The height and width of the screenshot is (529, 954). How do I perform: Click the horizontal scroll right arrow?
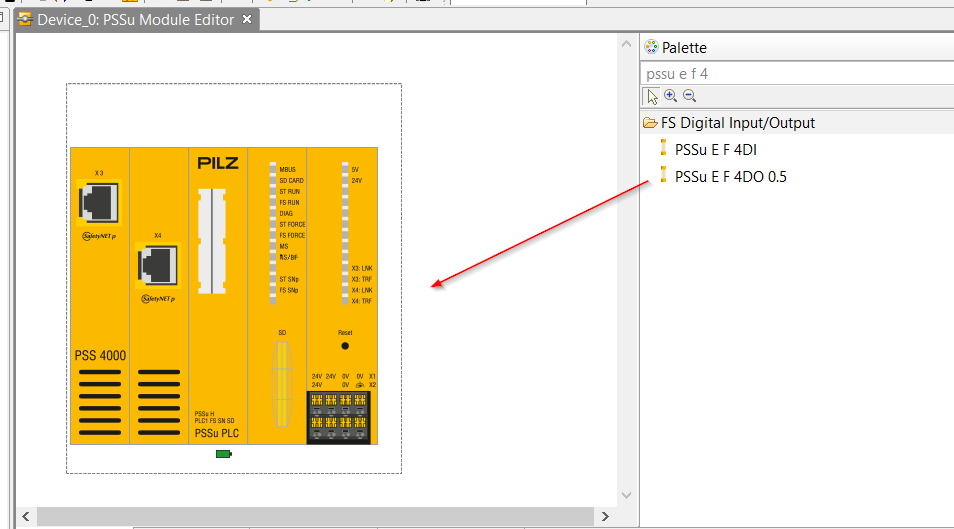point(605,516)
